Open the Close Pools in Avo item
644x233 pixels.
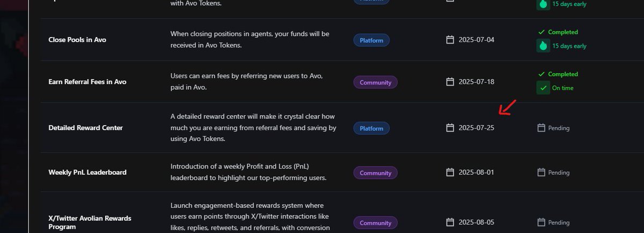[77, 40]
